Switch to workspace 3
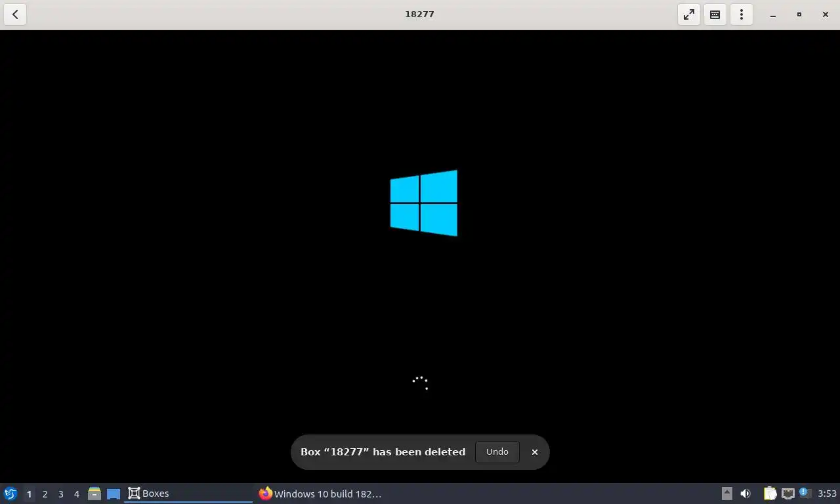Screen dimensions: 840x504 pyautogui.click(x=60, y=493)
